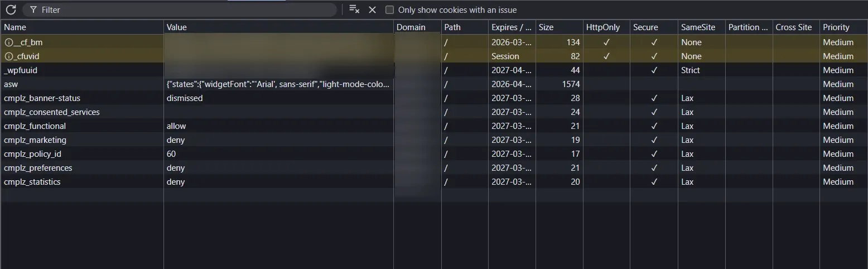
Task: Sort cookies by Name column header
Action: 15,27
